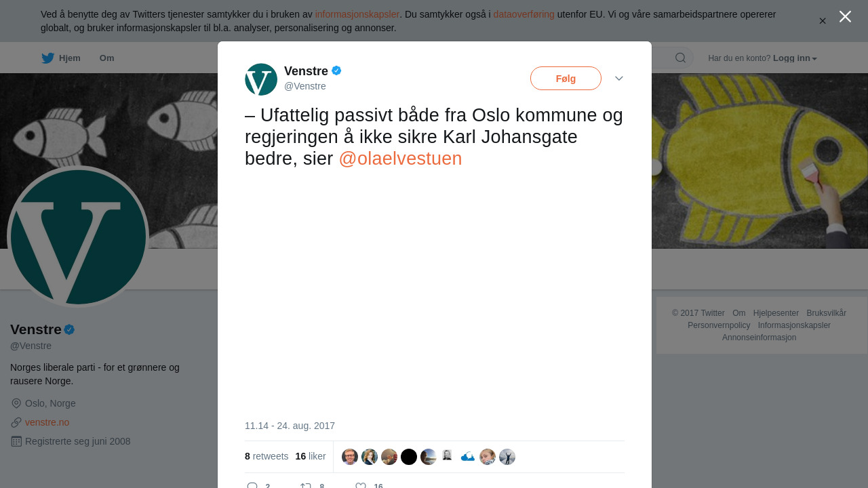
Task: Click the reply speech bubble icon
Action: pyautogui.click(x=252, y=485)
